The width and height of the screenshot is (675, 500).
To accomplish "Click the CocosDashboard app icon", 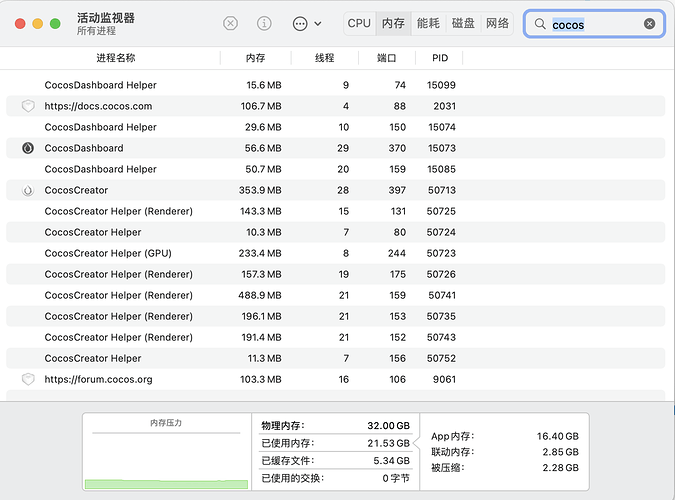I will (x=28, y=148).
